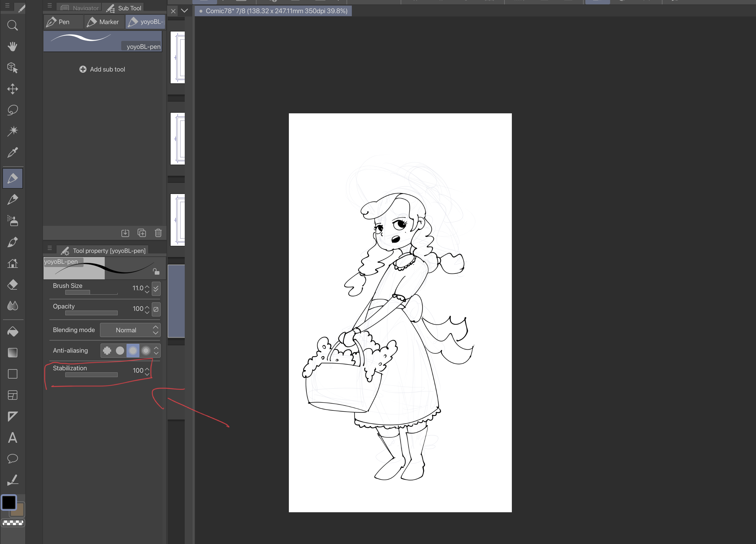
Task: Choose the no anti-aliasing option
Action: tap(107, 351)
